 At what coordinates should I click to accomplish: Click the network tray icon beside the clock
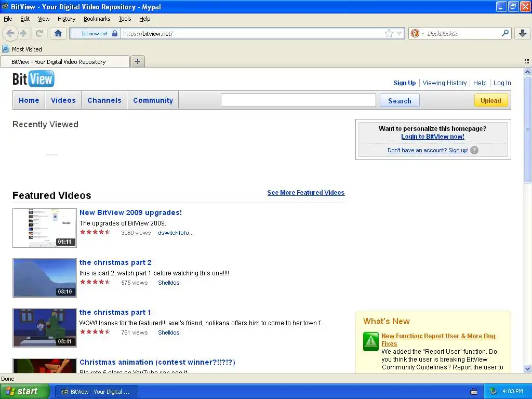point(494,392)
